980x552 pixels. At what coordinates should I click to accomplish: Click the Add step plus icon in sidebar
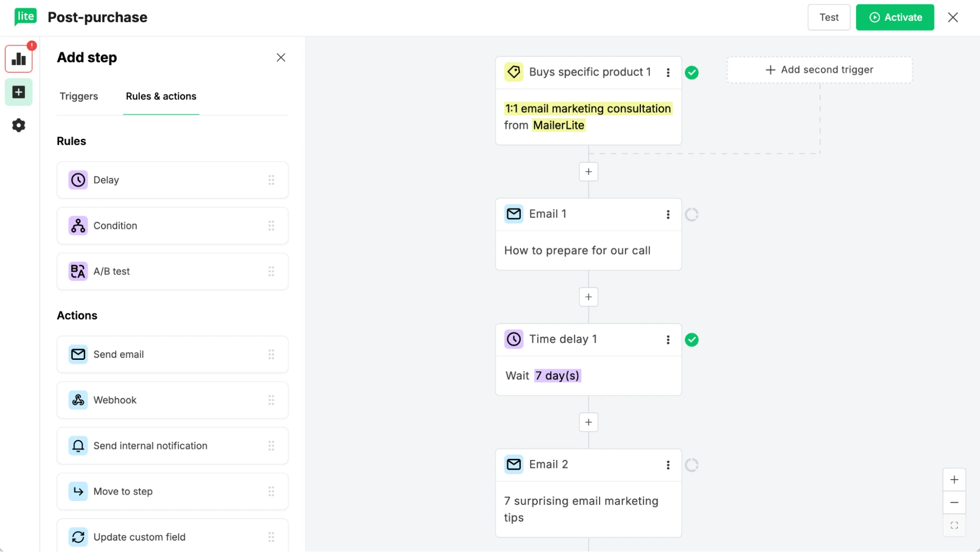[18, 92]
